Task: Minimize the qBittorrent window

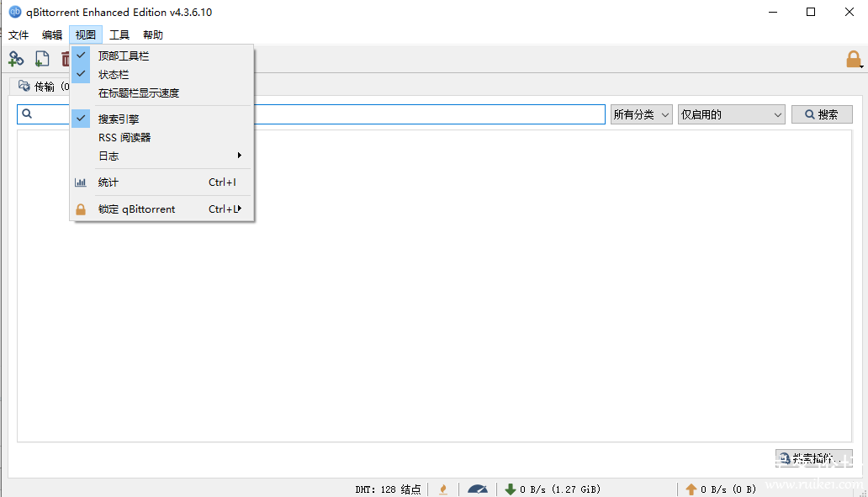Action: [x=773, y=12]
